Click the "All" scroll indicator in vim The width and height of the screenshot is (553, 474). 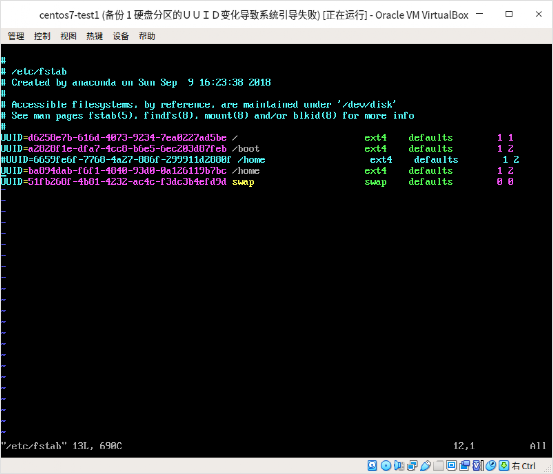coord(537,446)
